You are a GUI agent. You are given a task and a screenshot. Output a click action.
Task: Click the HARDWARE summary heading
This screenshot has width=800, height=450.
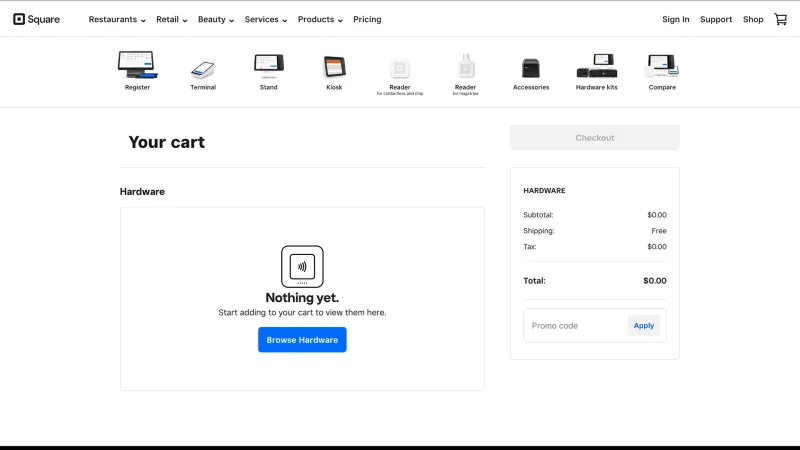pos(544,190)
